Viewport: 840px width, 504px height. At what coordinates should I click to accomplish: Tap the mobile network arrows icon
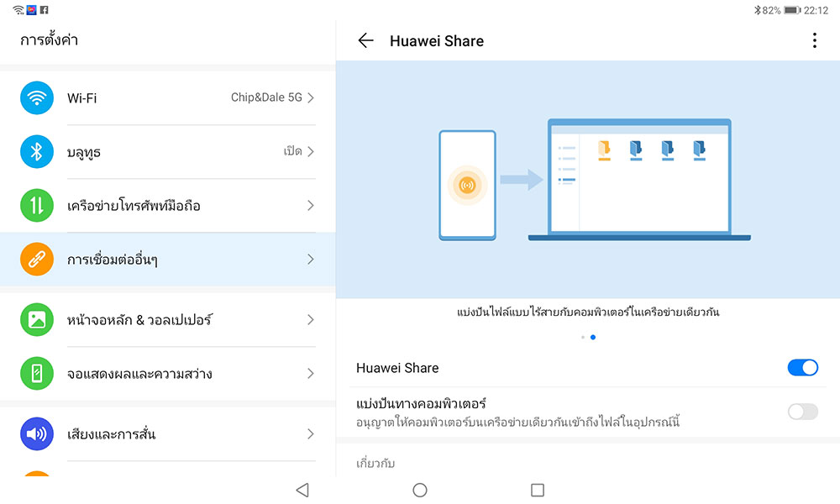(36, 206)
